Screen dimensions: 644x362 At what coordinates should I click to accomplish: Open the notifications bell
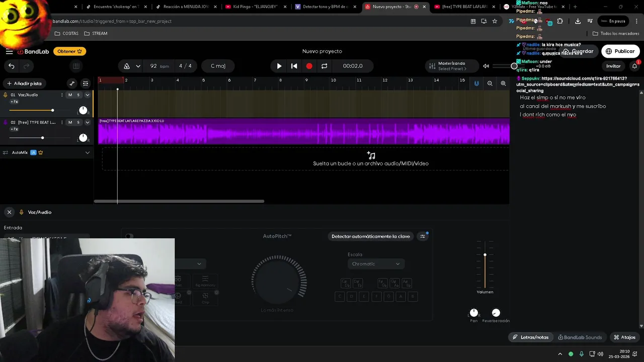point(634,66)
